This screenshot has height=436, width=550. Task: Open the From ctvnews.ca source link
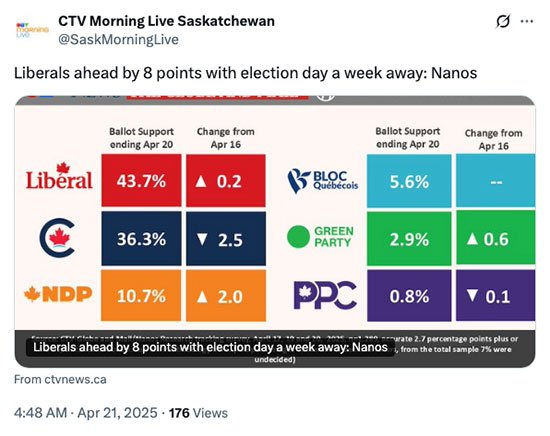point(60,380)
